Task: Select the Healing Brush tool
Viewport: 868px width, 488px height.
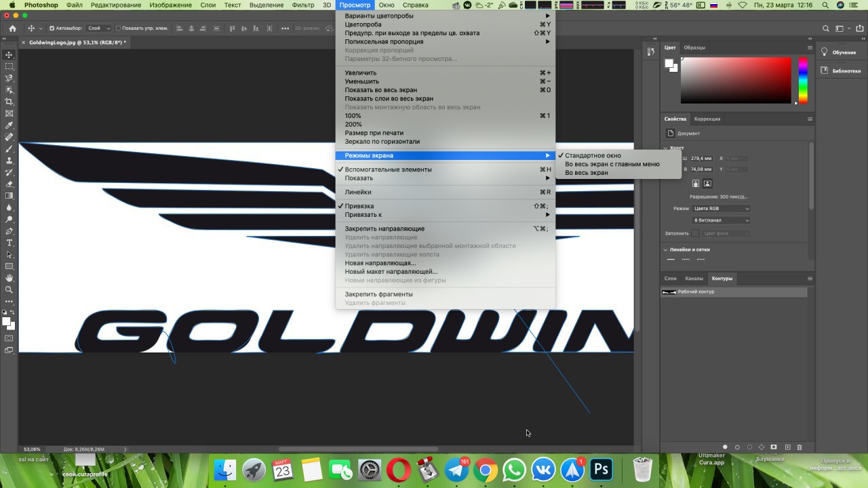Action: pos(9,137)
